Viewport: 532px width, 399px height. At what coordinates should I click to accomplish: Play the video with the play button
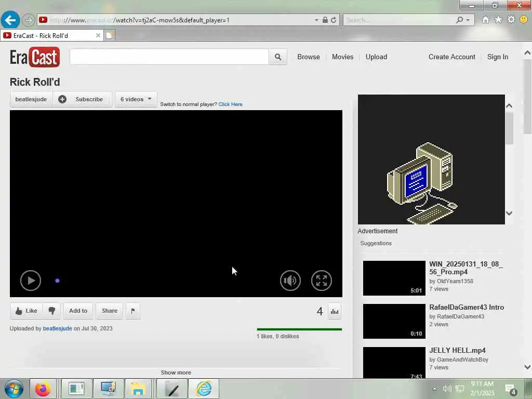pyautogui.click(x=31, y=280)
